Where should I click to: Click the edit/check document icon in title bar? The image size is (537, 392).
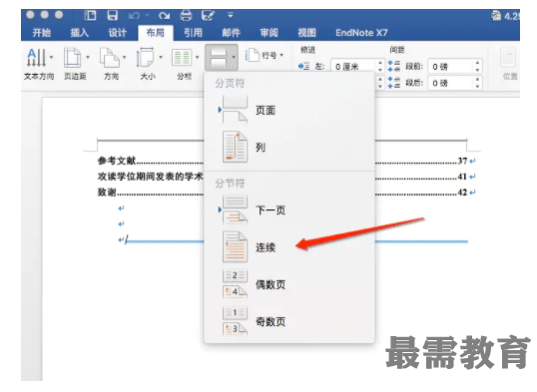click(x=208, y=15)
